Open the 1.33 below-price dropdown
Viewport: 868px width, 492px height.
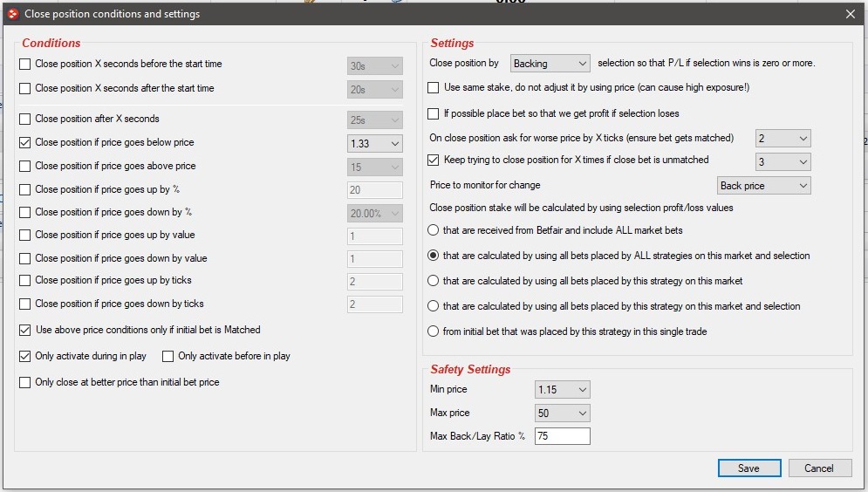[375, 144]
